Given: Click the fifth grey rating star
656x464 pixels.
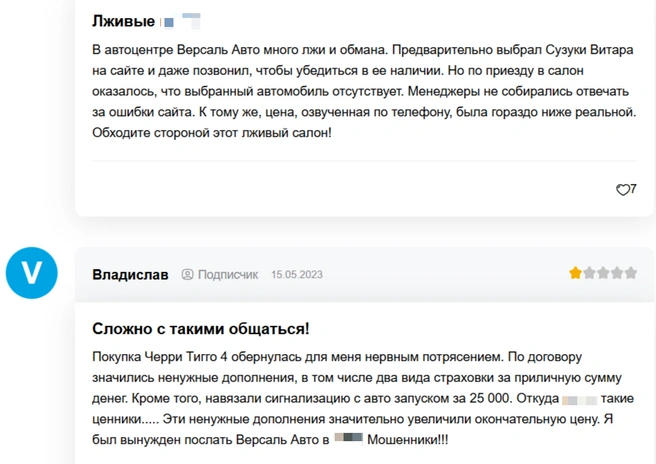Looking at the screenshot, I should (630, 273).
